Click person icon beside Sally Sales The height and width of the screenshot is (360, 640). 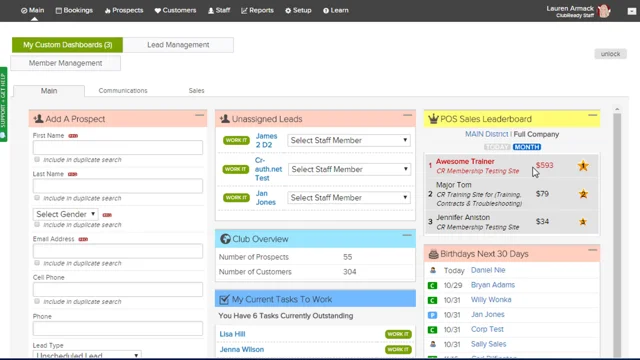(433, 344)
